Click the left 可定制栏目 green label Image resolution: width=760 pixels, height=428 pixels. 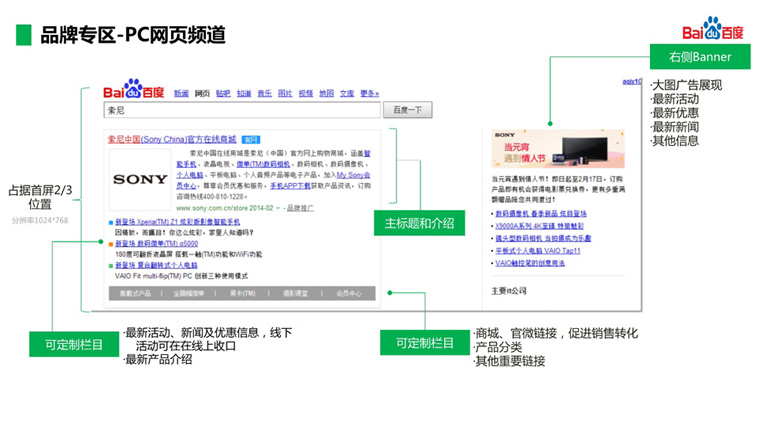74,344
